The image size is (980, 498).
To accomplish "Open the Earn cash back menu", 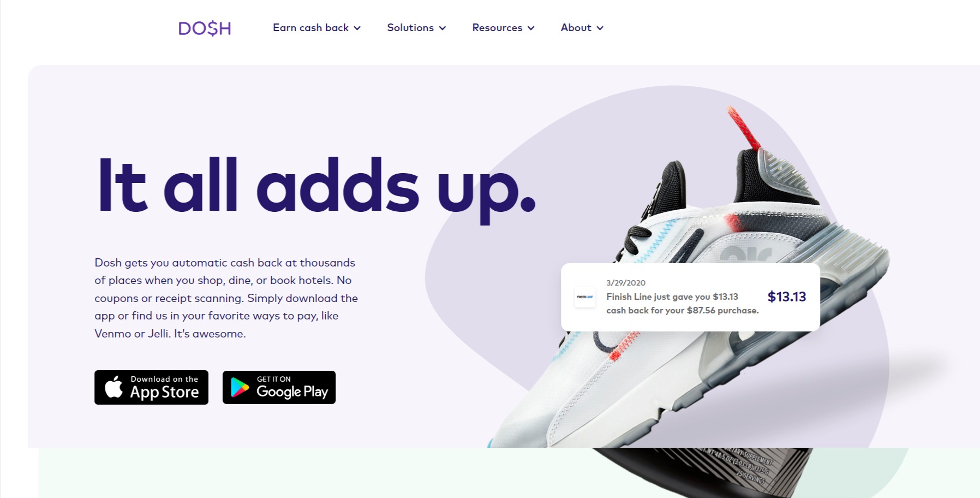I will point(317,28).
